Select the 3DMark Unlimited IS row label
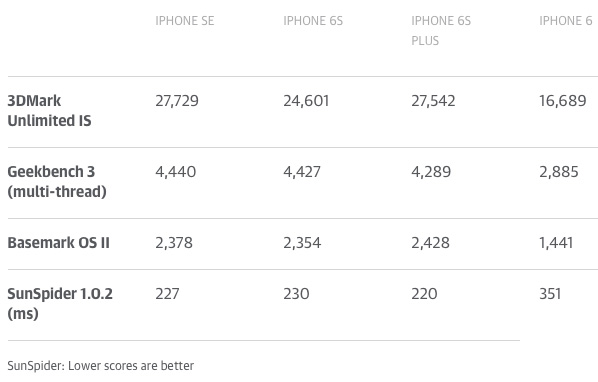The width and height of the screenshot is (598, 382). click(50, 111)
